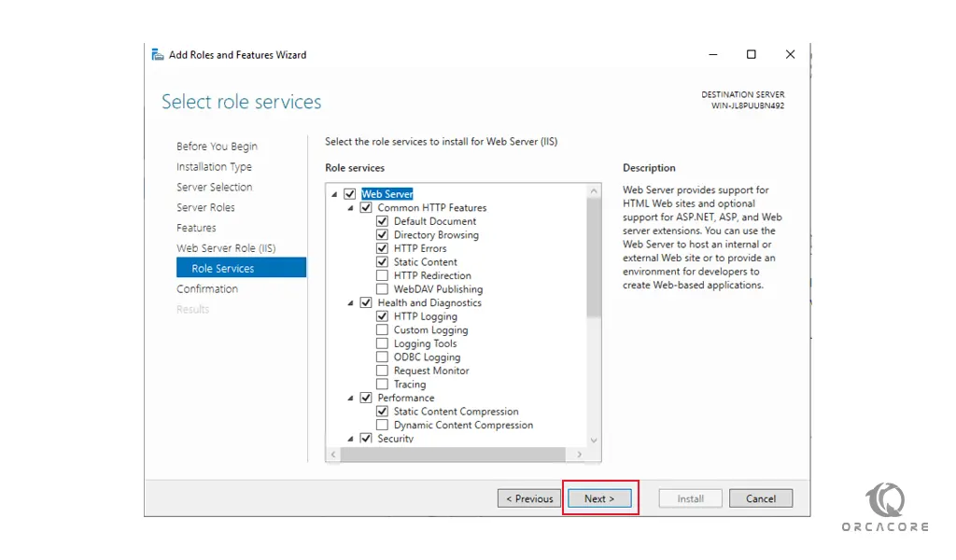
Task: Select the ODBC Logging label
Action: [x=427, y=357]
